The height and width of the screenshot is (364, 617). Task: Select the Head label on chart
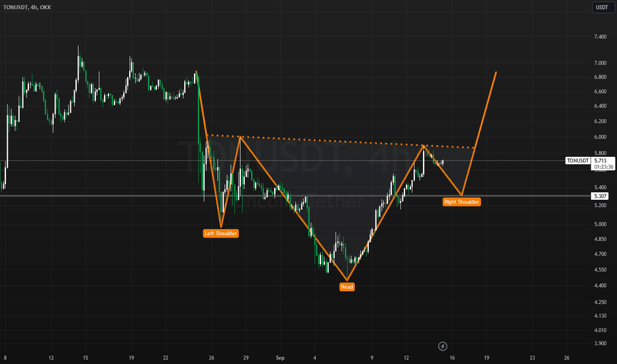tap(347, 287)
